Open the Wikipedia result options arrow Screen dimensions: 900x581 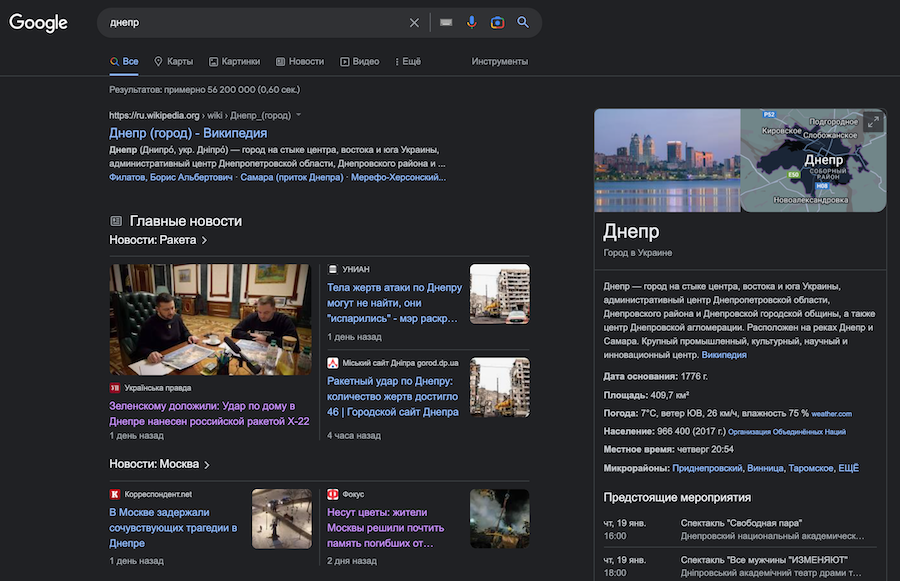click(x=298, y=115)
